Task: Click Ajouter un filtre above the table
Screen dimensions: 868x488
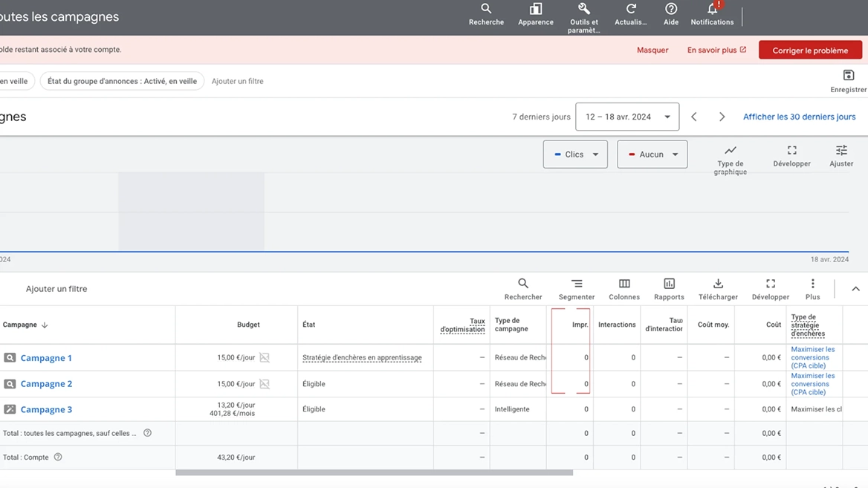Action: coord(56,289)
